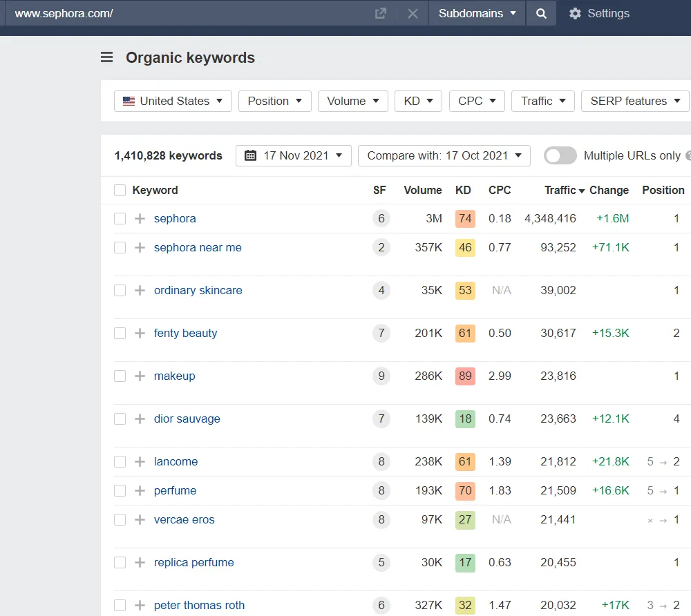Clear the URL with the X icon
The image size is (691, 616).
pyautogui.click(x=413, y=14)
